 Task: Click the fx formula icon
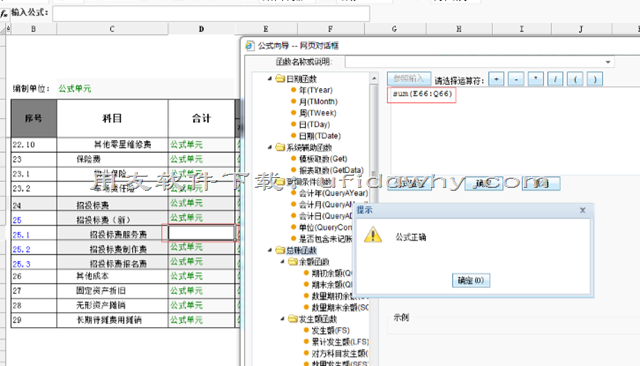(x=4, y=13)
